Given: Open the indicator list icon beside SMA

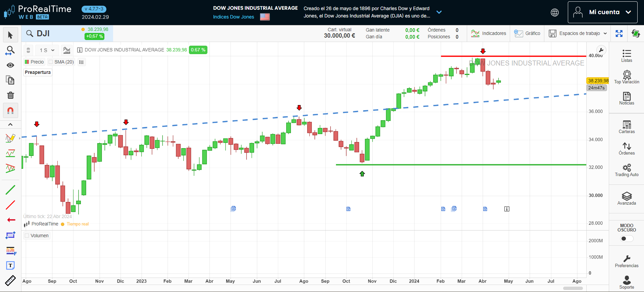Looking at the screenshot, I should 82,62.
